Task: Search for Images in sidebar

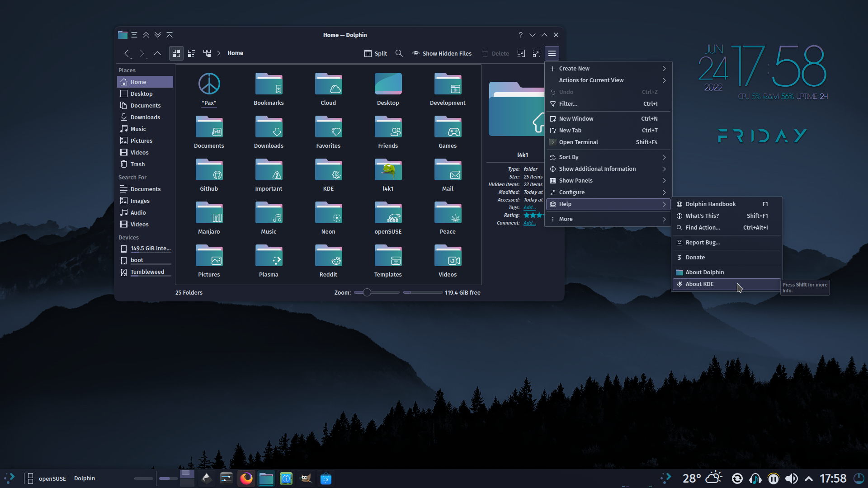Action: pyautogui.click(x=145, y=201)
